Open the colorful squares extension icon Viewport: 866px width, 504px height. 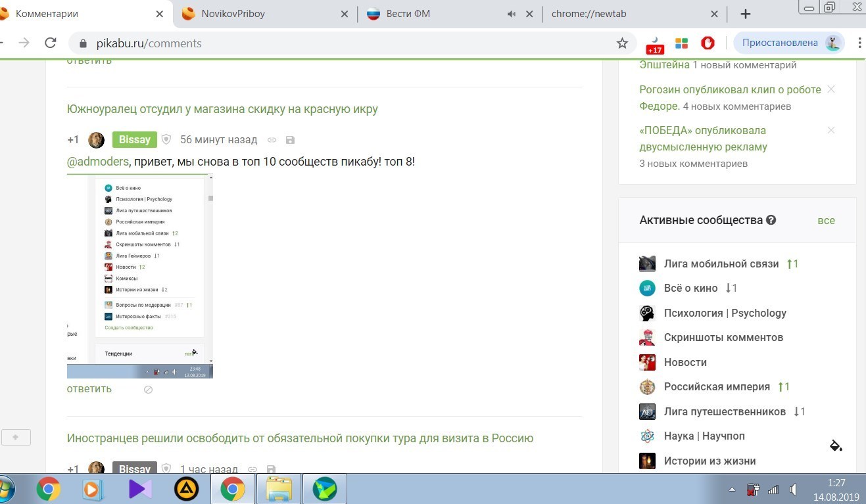(681, 43)
